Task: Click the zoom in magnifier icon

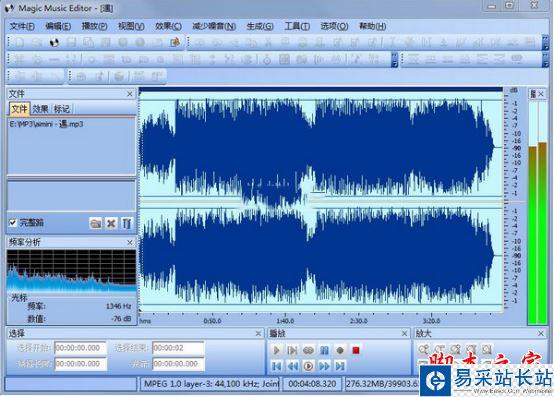Action: click(423, 349)
